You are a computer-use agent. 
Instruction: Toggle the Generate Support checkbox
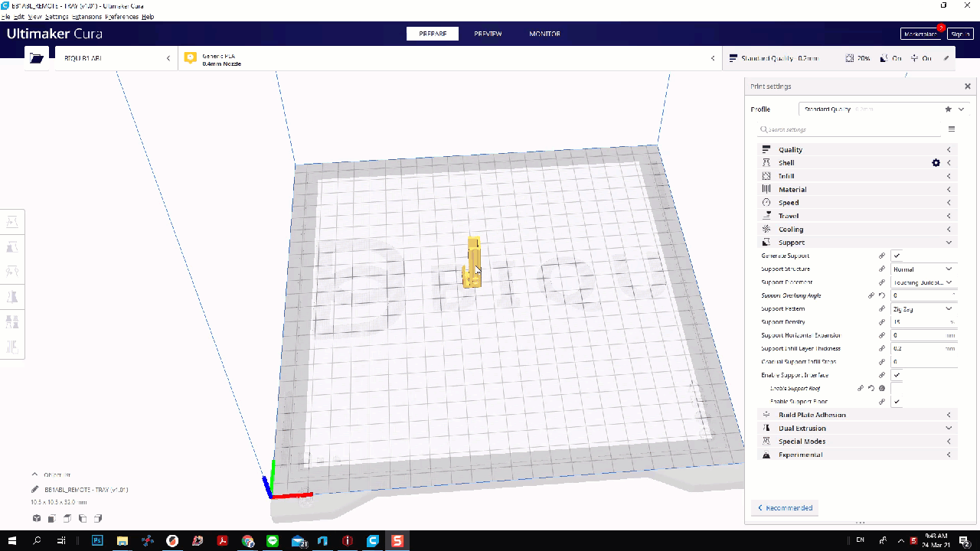897,256
